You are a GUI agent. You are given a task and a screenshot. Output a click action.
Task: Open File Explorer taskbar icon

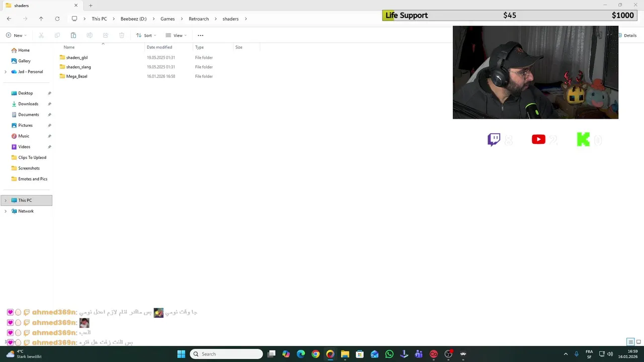(x=345, y=354)
